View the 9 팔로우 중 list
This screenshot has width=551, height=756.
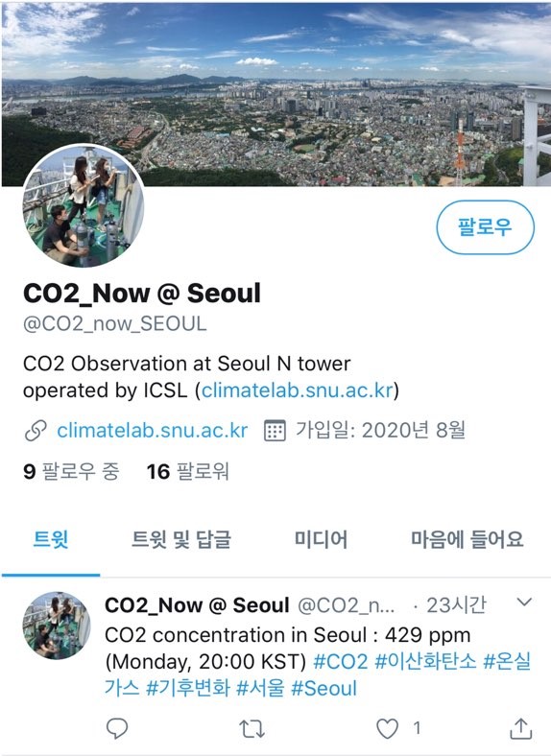(71, 471)
